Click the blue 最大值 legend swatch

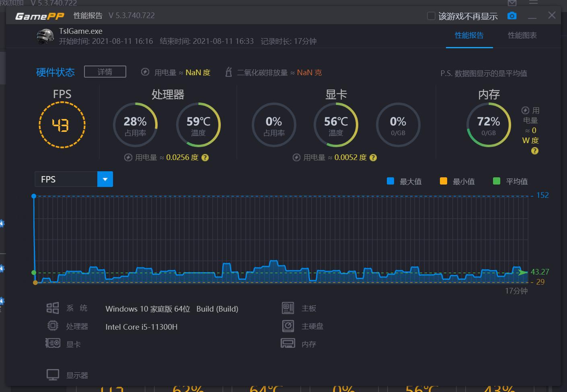point(390,181)
